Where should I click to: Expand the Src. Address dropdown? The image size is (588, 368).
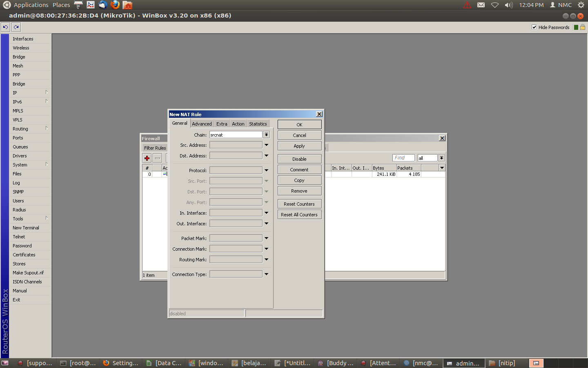pyautogui.click(x=266, y=144)
